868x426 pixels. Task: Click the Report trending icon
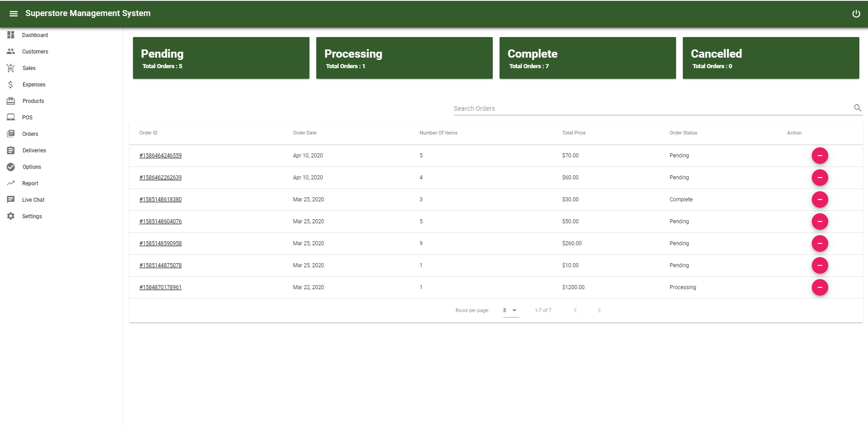click(11, 183)
